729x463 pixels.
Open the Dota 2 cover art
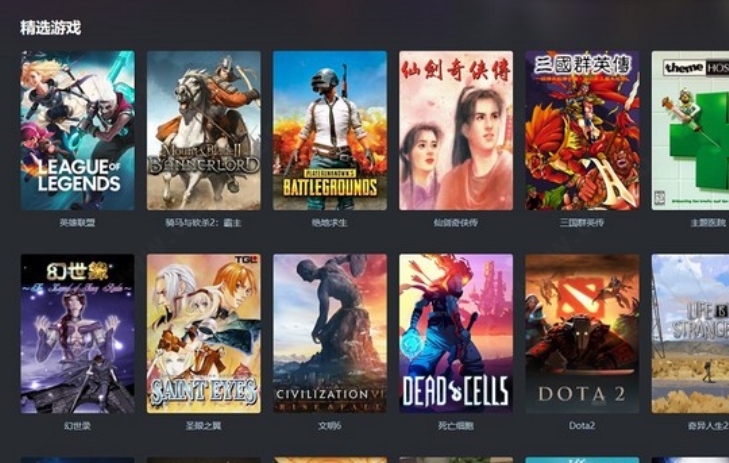(582, 333)
